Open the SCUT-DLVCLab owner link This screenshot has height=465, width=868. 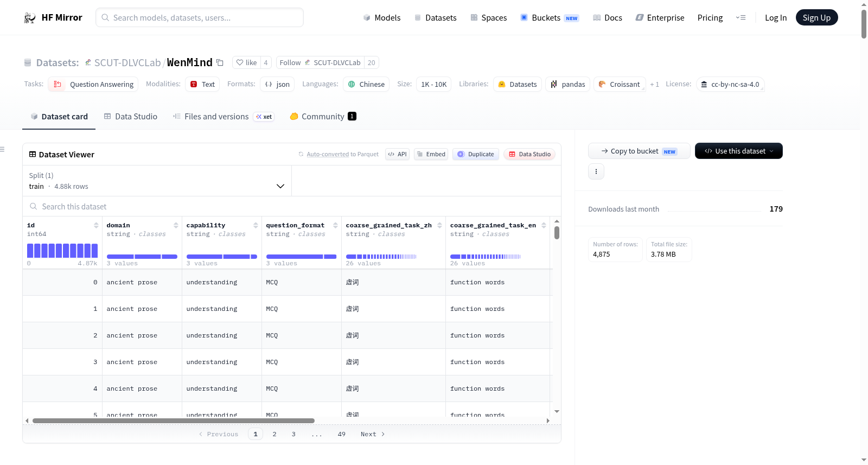(127, 62)
